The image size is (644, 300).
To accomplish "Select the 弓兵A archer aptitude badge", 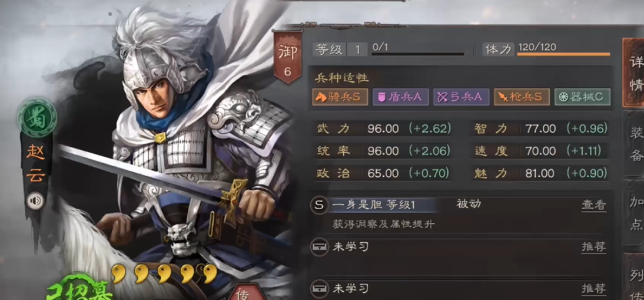I will [461, 97].
